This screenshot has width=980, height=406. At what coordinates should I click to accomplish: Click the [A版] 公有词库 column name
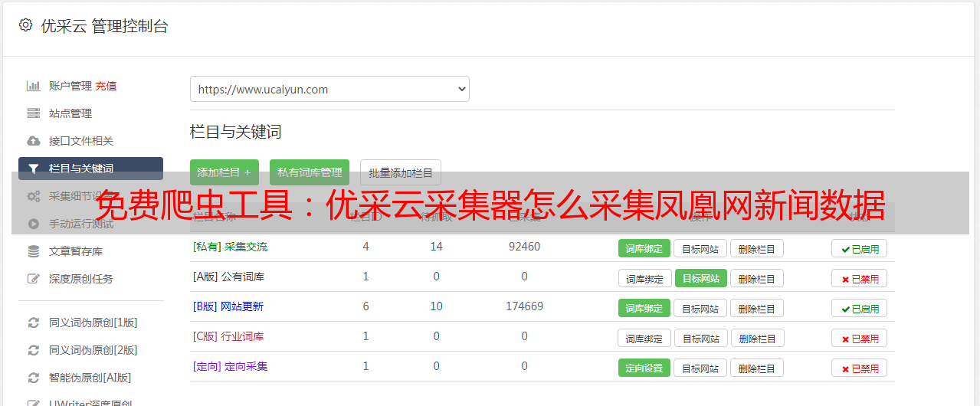pos(228,277)
